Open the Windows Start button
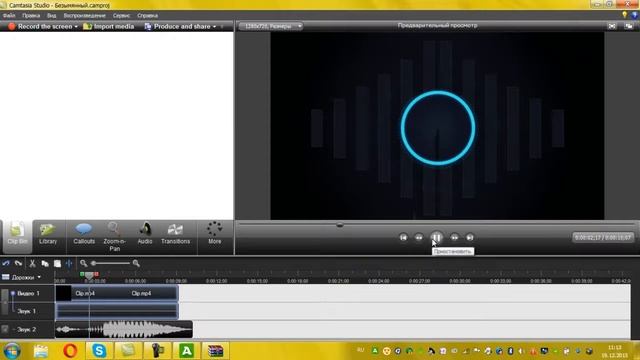640x360 pixels. (x=11, y=351)
